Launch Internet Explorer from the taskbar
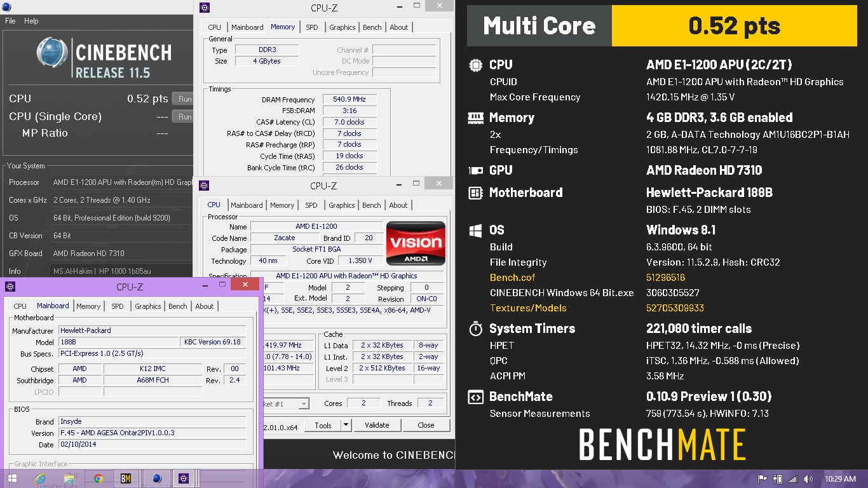The width and height of the screenshot is (868, 488). tap(41, 478)
